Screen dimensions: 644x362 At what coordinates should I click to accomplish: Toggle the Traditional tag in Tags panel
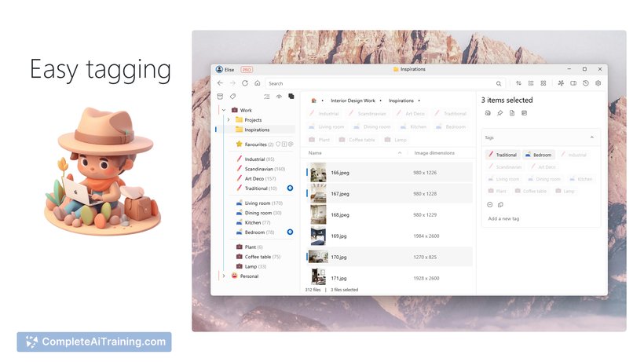503,155
